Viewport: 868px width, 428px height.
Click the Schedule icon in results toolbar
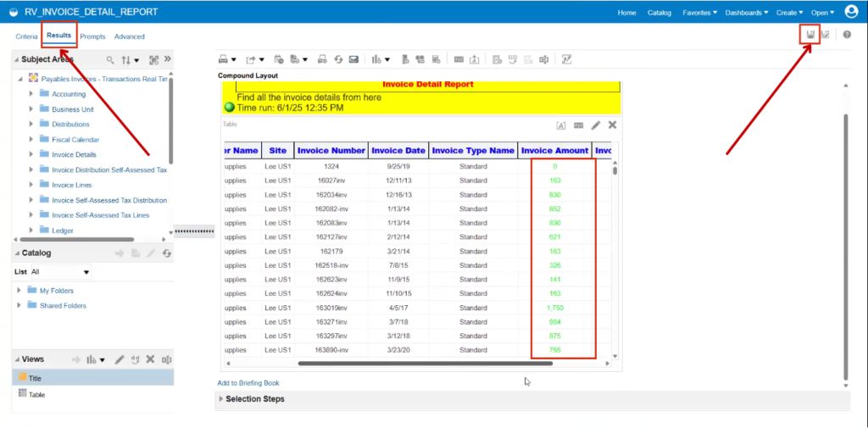click(279, 59)
